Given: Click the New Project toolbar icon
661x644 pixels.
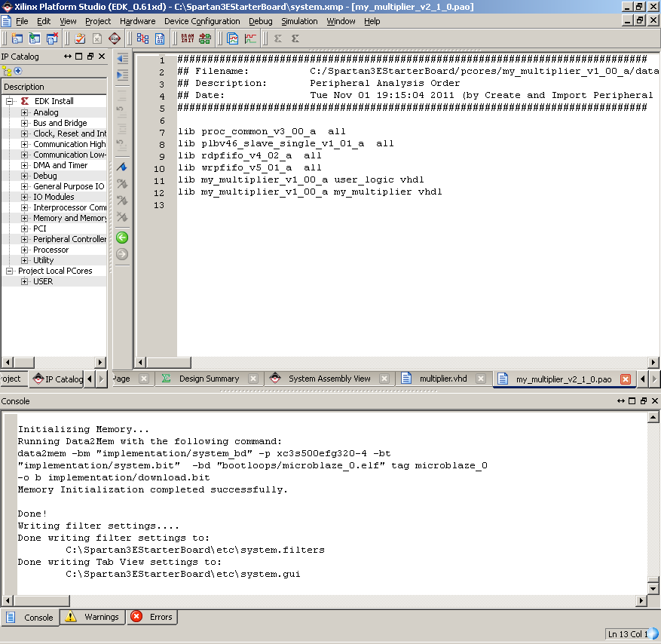Looking at the screenshot, I should click(x=17, y=38).
